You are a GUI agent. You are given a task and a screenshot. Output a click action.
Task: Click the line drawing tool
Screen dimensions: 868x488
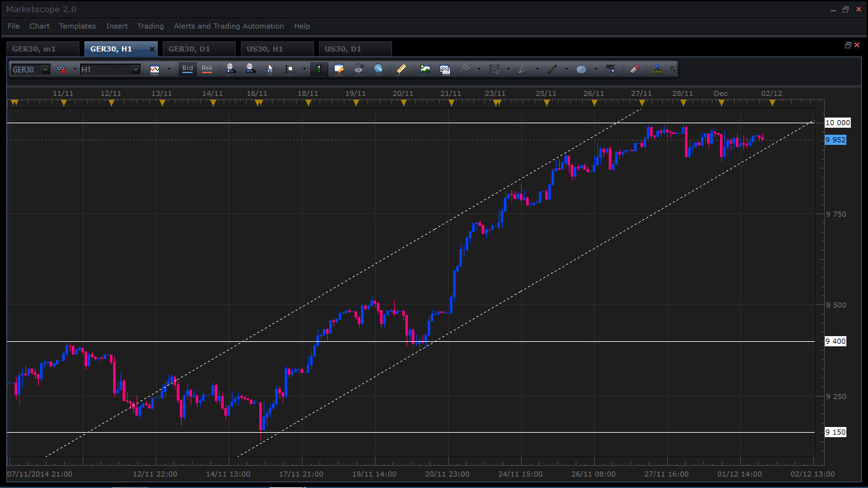pyautogui.click(x=552, y=69)
